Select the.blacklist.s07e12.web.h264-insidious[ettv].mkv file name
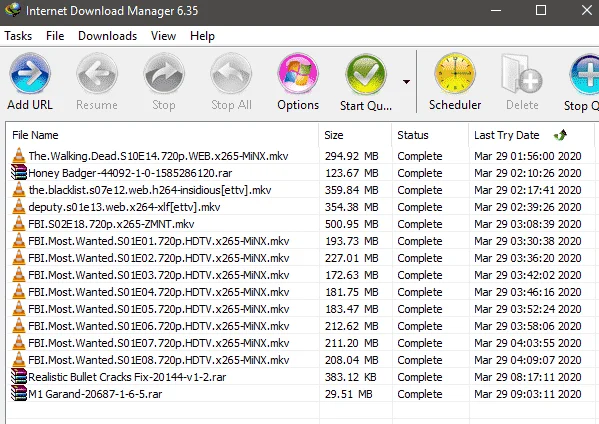 click(150, 190)
